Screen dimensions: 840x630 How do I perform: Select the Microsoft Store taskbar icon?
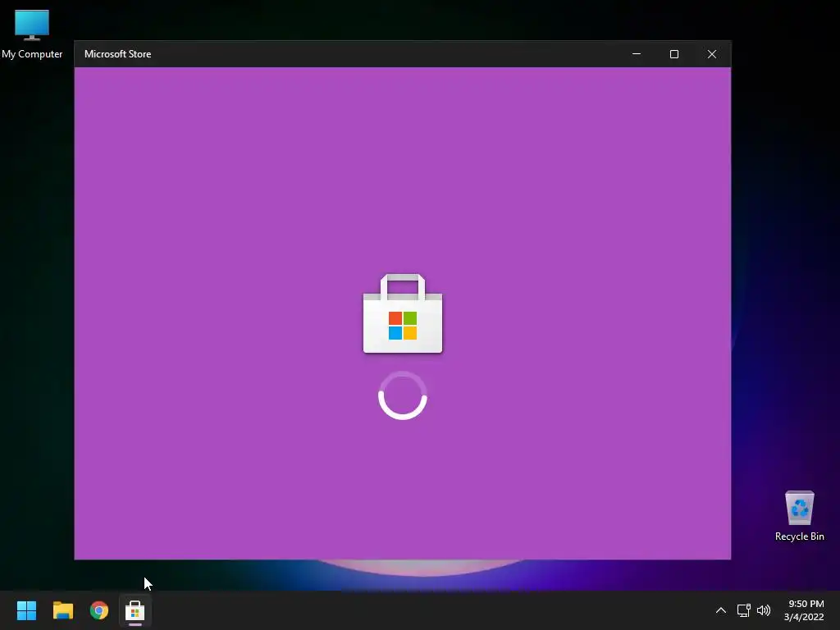tap(135, 610)
